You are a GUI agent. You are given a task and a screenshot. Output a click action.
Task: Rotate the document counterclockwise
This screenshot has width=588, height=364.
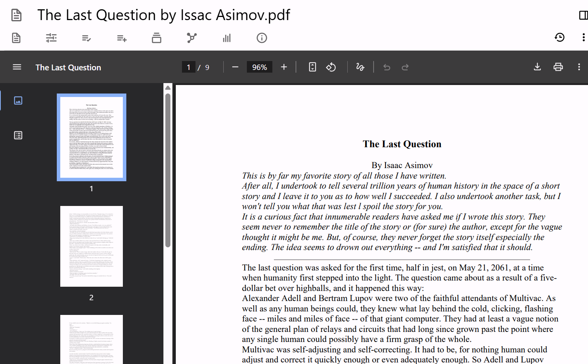click(331, 67)
